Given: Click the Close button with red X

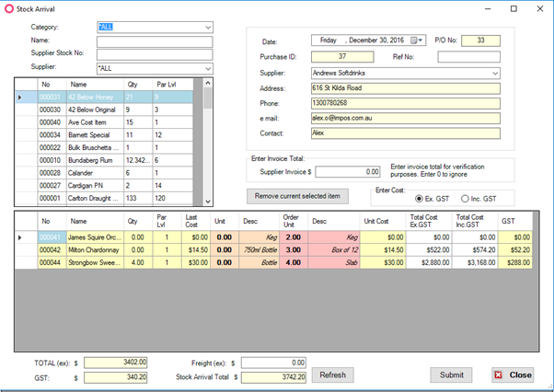Looking at the screenshot, I should [x=513, y=375].
